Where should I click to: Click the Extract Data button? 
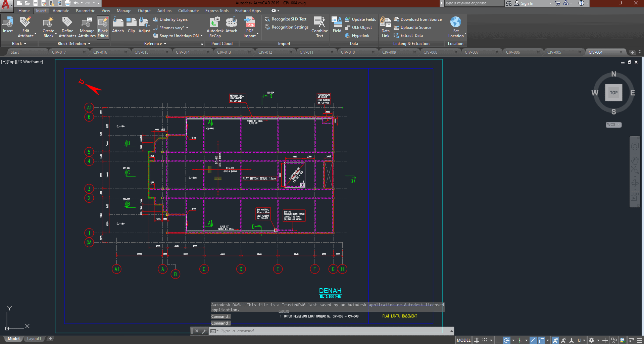click(x=411, y=36)
